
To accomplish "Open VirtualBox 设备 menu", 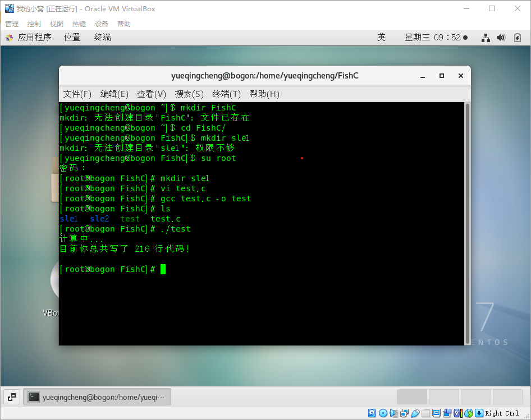I will [101, 24].
